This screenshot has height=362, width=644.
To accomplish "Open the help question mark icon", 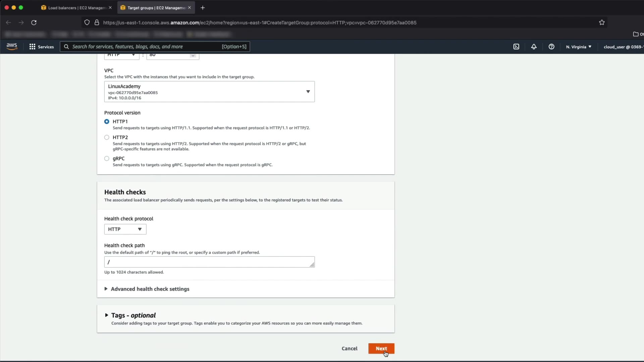I will [551, 47].
